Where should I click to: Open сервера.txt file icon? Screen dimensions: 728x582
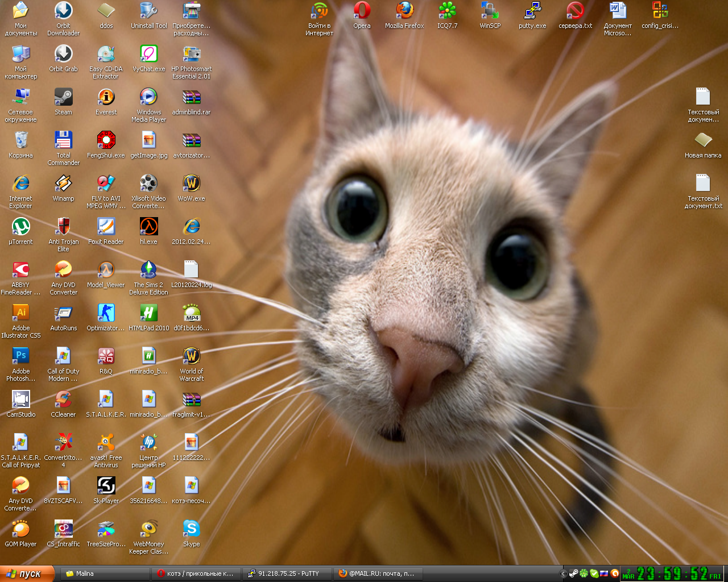coord(575,11)
